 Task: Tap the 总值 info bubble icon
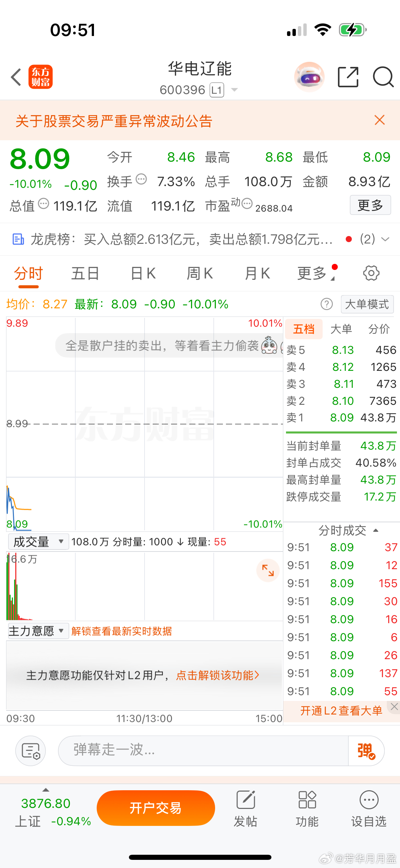tap(43, 203)
